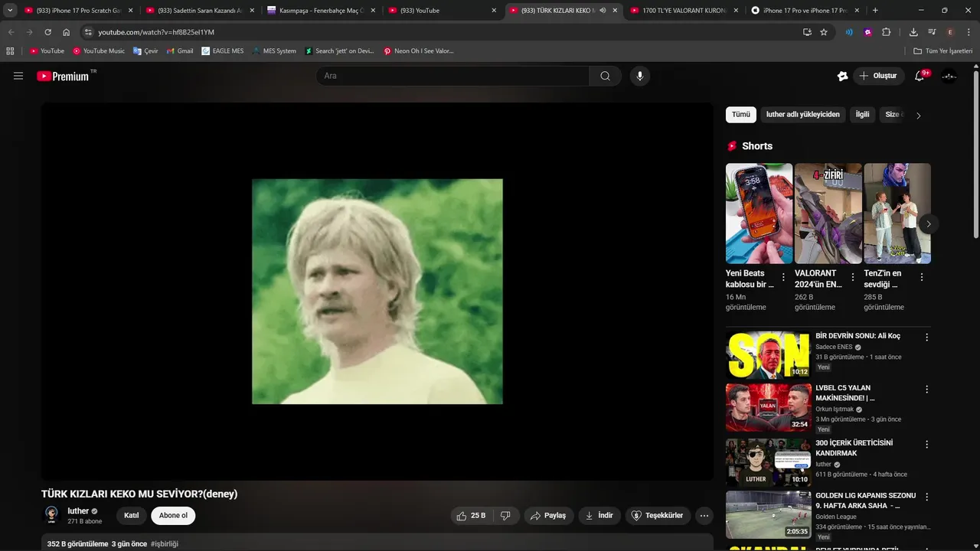This screenshot has width=980, height=551.
Task: Click the browser address bar URL
Action: coord(156,32)
